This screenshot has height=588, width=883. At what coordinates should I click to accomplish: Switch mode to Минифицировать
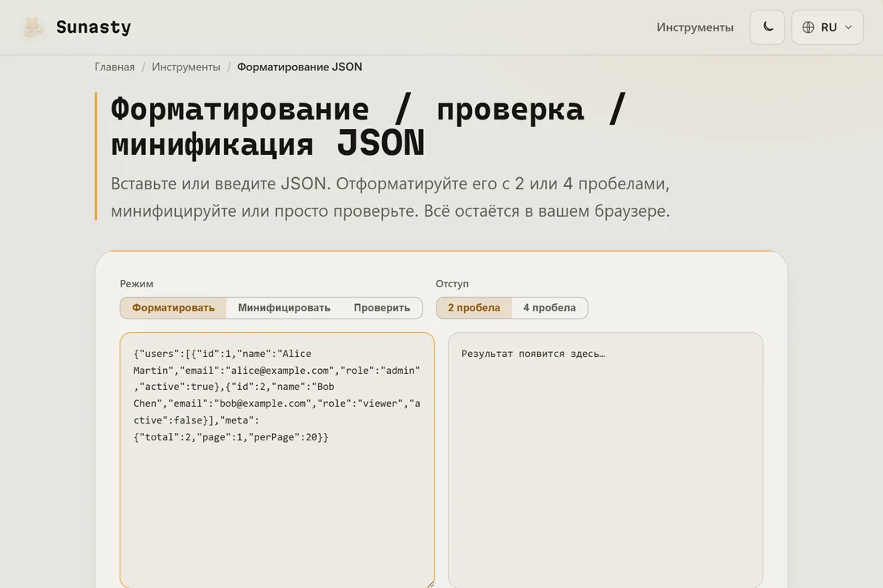click(x=284, y=308)
